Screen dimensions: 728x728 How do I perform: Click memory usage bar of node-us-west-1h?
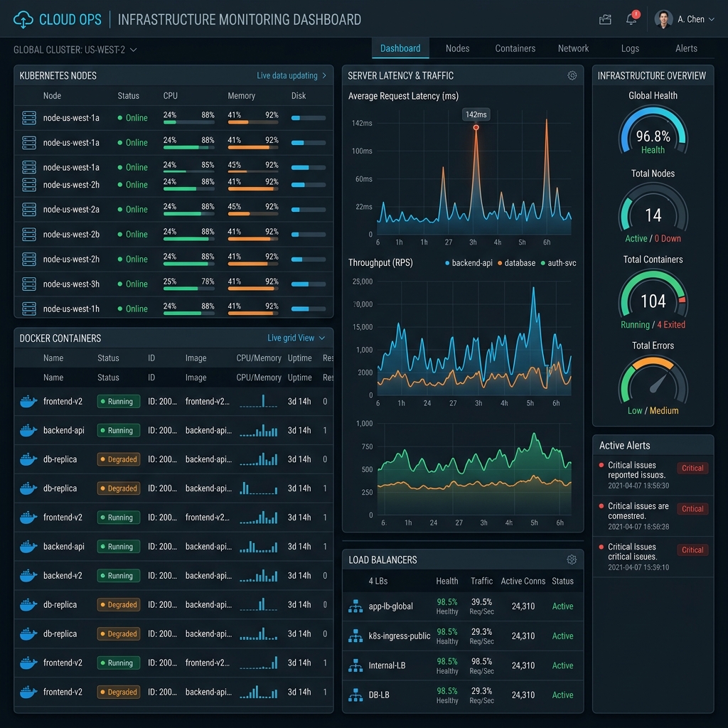click(x=253, y=314)
